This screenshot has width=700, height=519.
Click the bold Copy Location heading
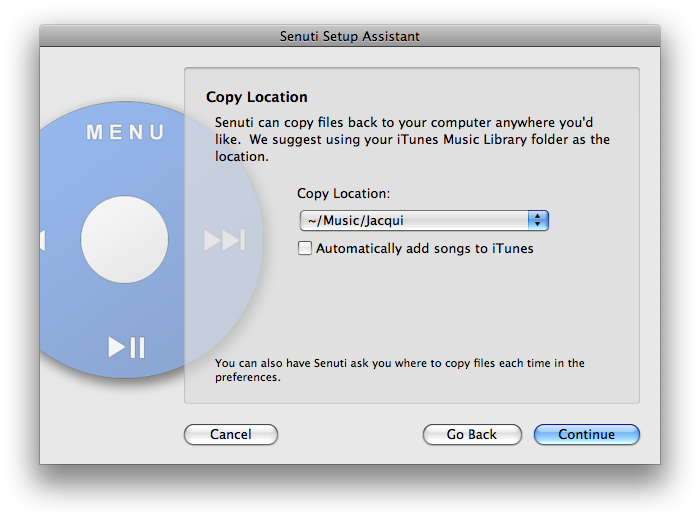[257, 97]
